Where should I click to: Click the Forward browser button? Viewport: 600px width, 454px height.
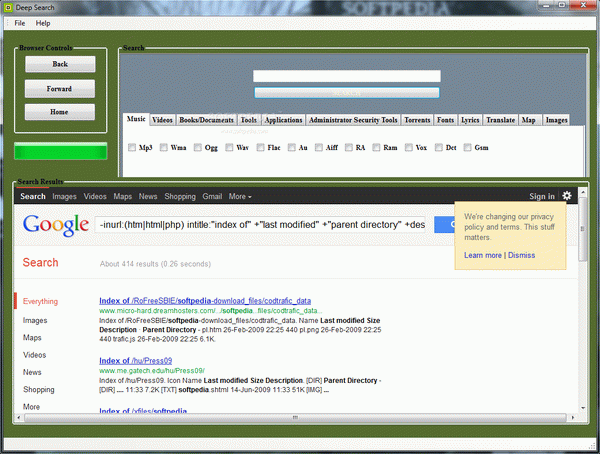click(x=60, y=88)
